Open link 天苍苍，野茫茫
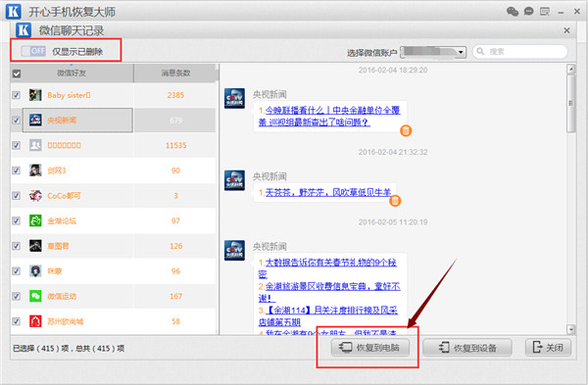Viewport: 588px width, 385px height. tap(328, 193)
